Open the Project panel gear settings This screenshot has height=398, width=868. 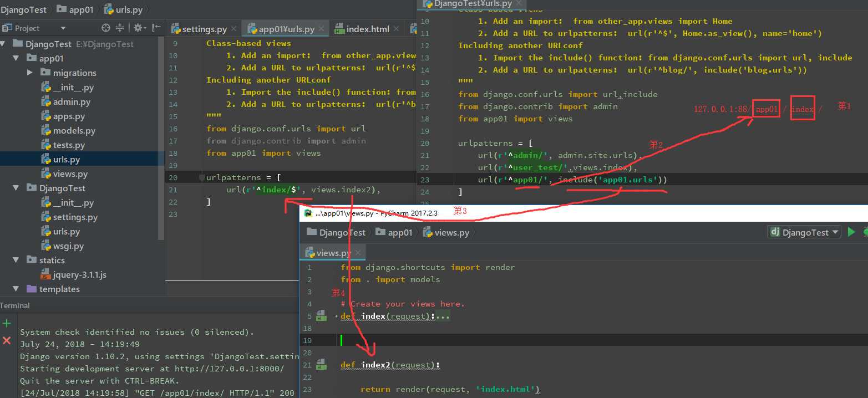point(138,28)
